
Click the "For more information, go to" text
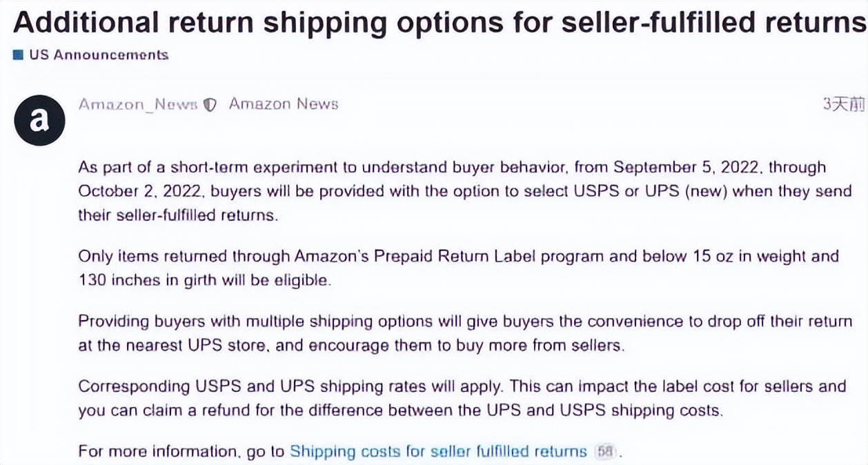click(181, 451)
